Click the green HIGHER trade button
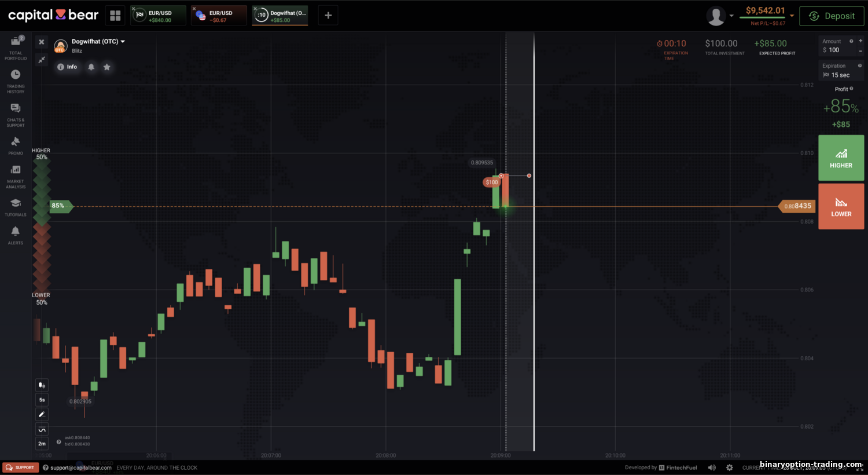 [841, 158]
